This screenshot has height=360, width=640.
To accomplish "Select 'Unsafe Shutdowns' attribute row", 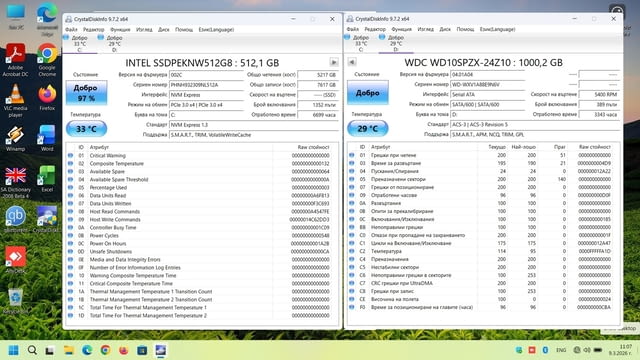I will [202, 251].
